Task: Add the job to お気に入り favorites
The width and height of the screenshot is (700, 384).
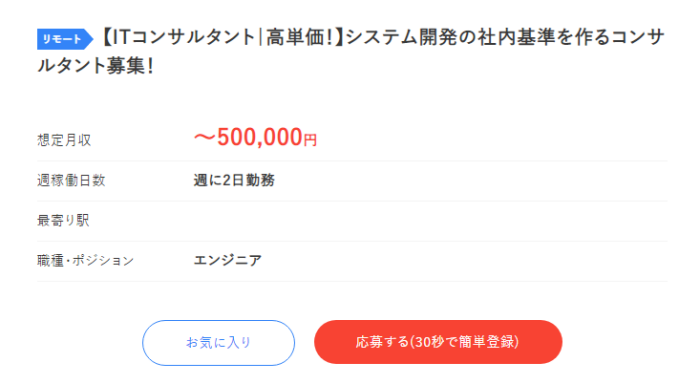Action: pos(218,342)
